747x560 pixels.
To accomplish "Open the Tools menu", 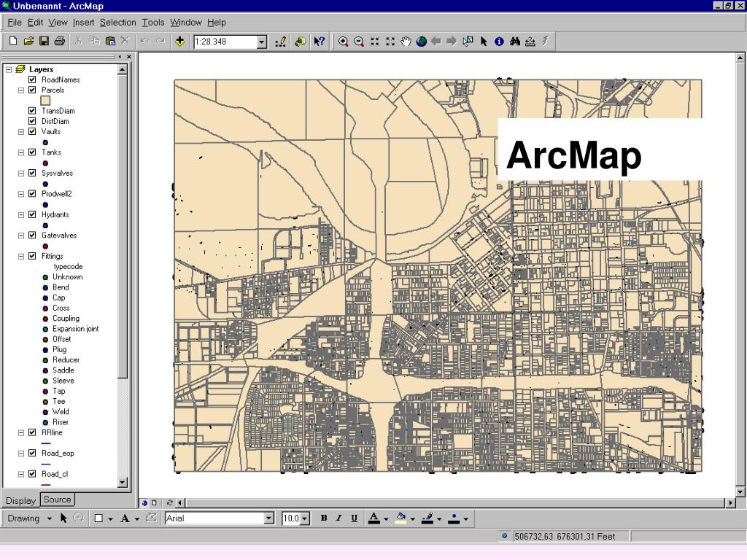I will (x=153, y=23).
